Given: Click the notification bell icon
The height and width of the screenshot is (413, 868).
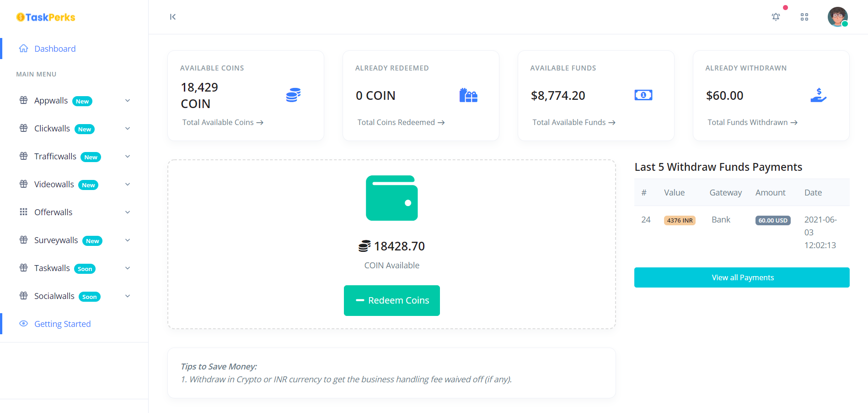Looking at the screenshot, I should click(x=776, y=17).
